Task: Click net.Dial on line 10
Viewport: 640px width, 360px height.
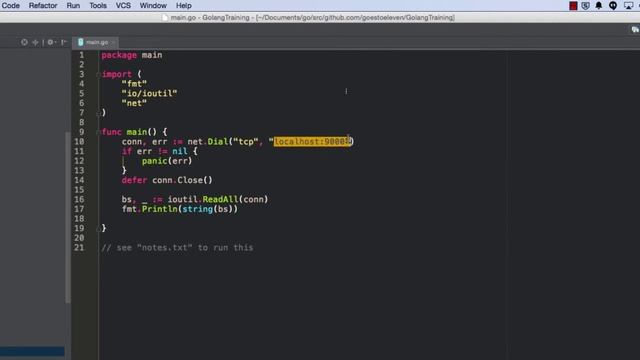Action: click(208, 142)
